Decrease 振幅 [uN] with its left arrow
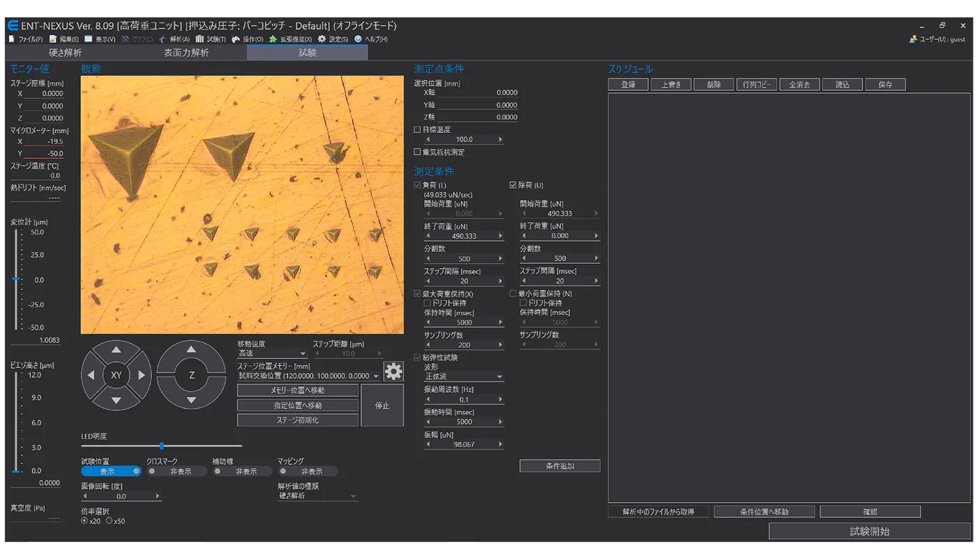Screen dimensions: 980x560 tap(428, 444)
